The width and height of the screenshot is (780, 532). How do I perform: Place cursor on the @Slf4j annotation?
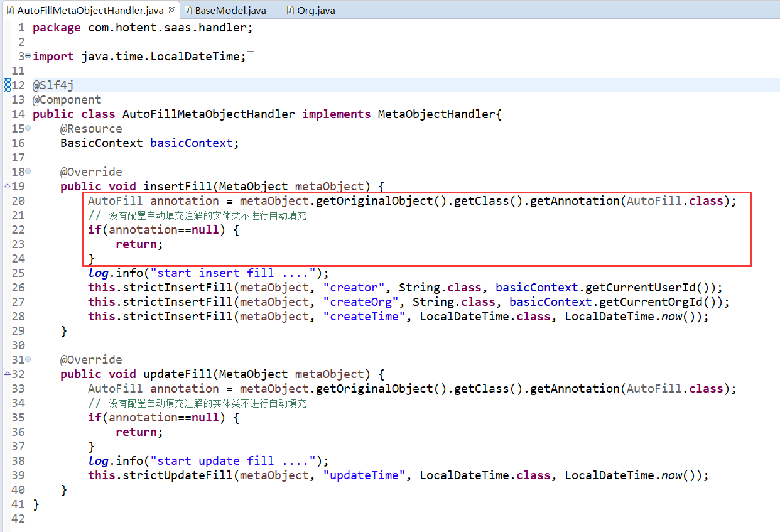(x=53, y=85)
